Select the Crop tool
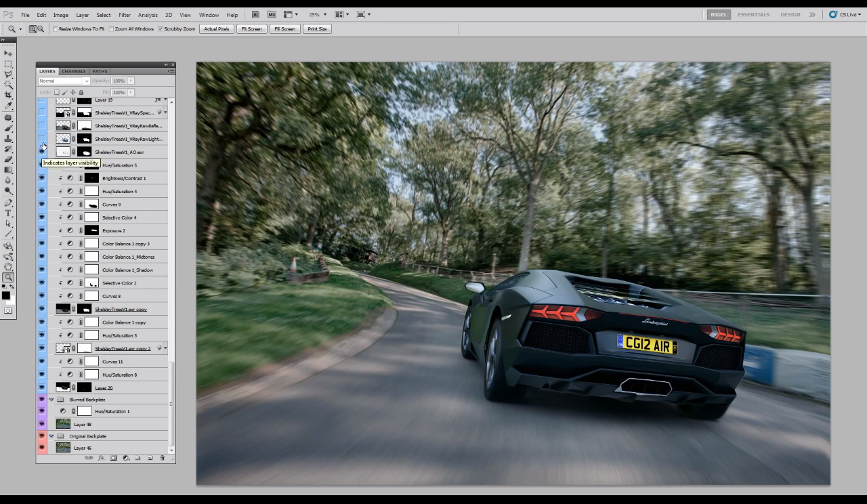The height and width of the screenshot is (504, 867). coord(8,96)
